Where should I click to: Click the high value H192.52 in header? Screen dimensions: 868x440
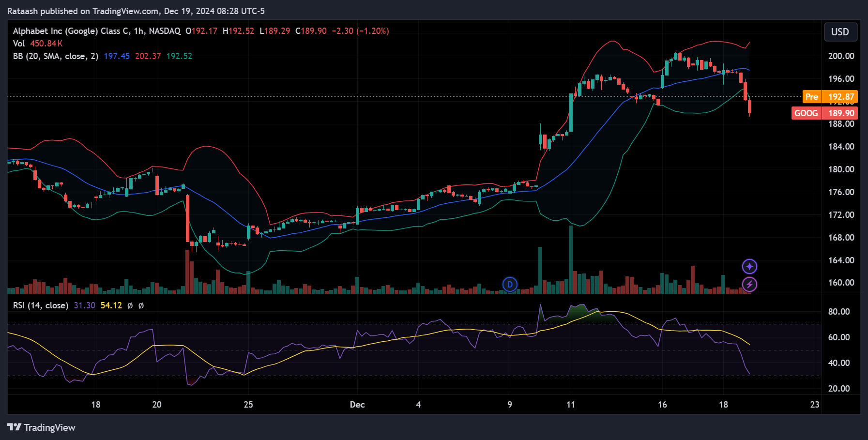pyautogui.click(x=238, y=31)
